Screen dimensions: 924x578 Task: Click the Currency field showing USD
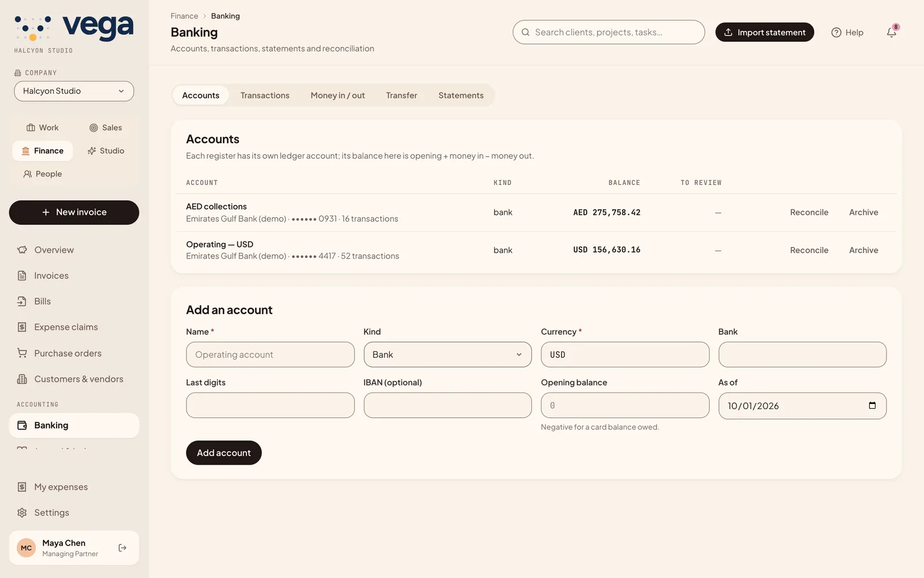pos(625,354)
